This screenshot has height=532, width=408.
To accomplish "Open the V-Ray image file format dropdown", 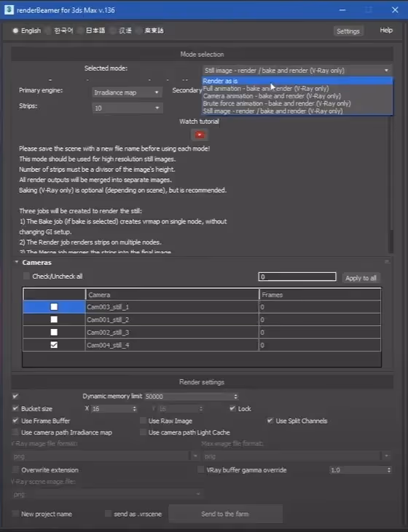I will [106, 456].
